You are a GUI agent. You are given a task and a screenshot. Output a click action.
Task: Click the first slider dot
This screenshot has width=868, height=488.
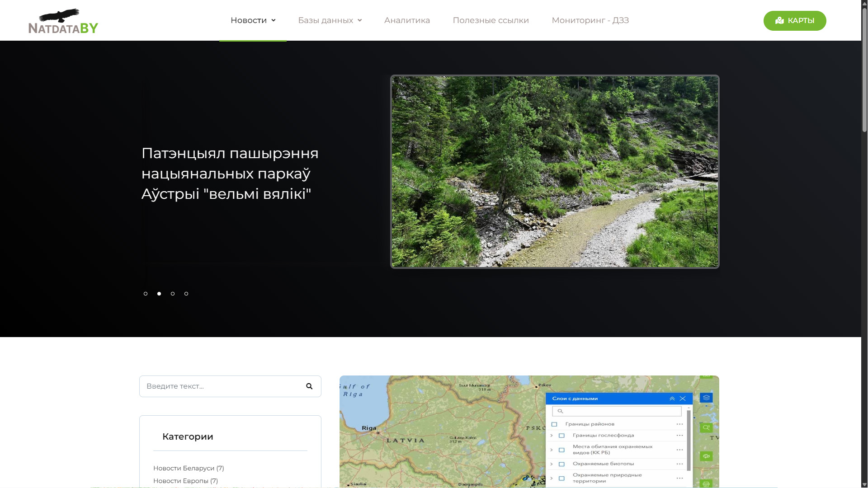(x=146, y=294)
